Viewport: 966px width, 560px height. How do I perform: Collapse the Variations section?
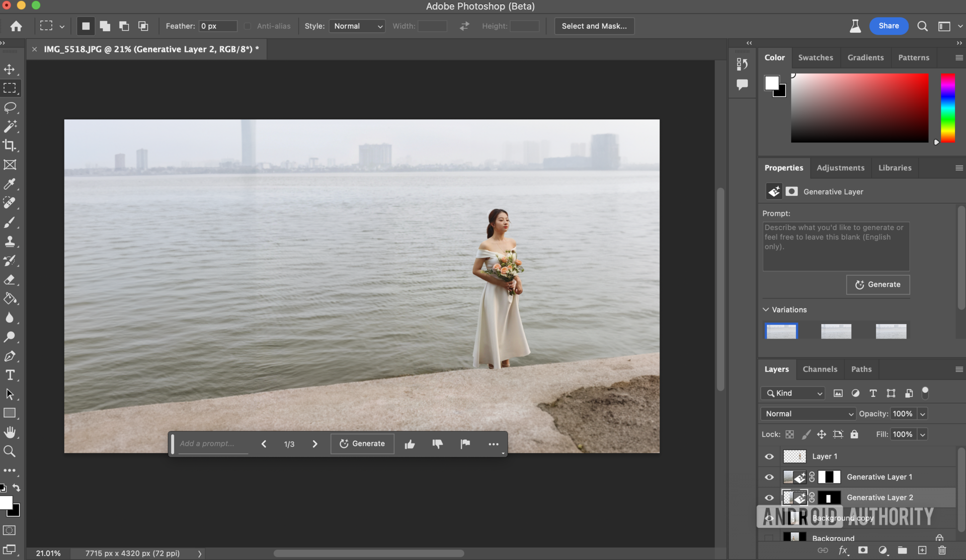pyautogui.click(x=766, y=309)
